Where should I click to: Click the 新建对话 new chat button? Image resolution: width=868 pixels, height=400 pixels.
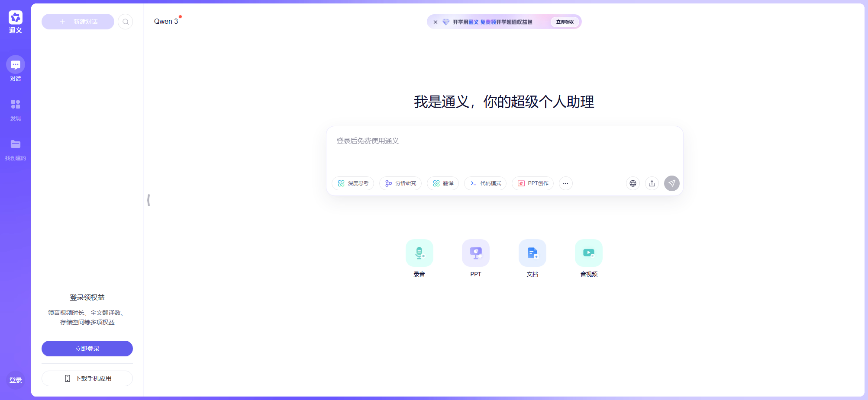pyautogui.click(x=78, y=22)
